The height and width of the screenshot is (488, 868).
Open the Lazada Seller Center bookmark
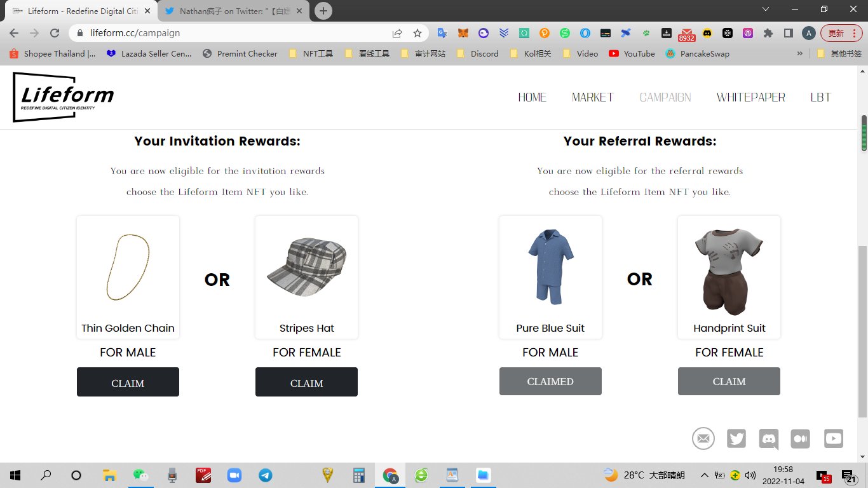tap(149, 54)
